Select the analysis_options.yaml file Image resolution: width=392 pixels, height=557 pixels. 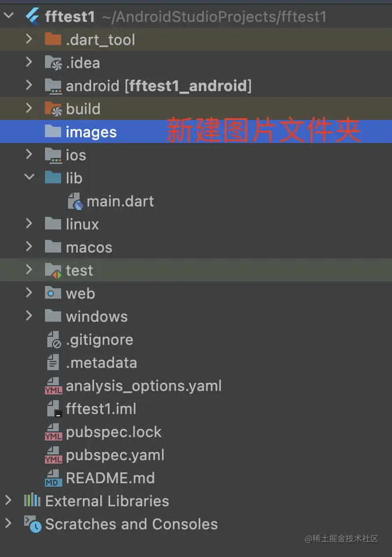[144, 386]
